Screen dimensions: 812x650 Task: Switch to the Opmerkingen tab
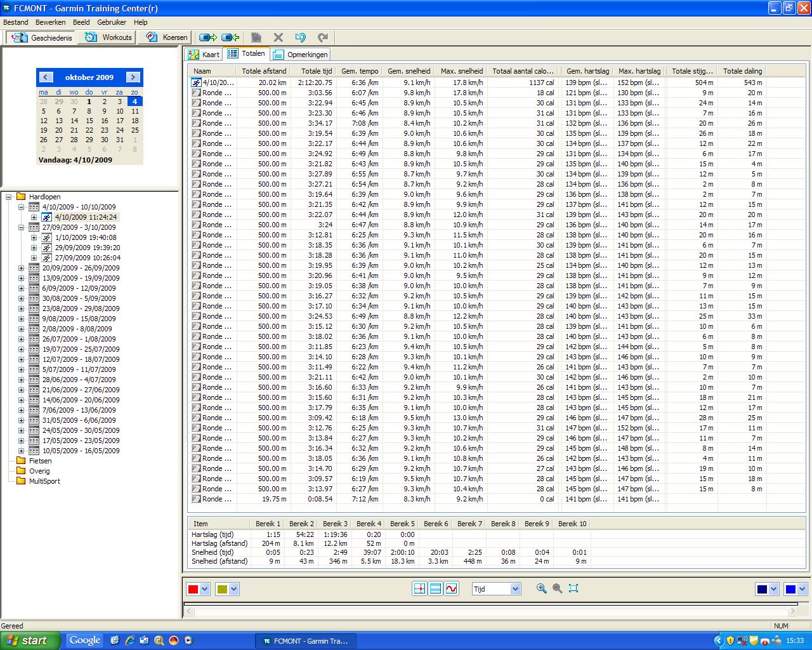click(x=301, y=55)
